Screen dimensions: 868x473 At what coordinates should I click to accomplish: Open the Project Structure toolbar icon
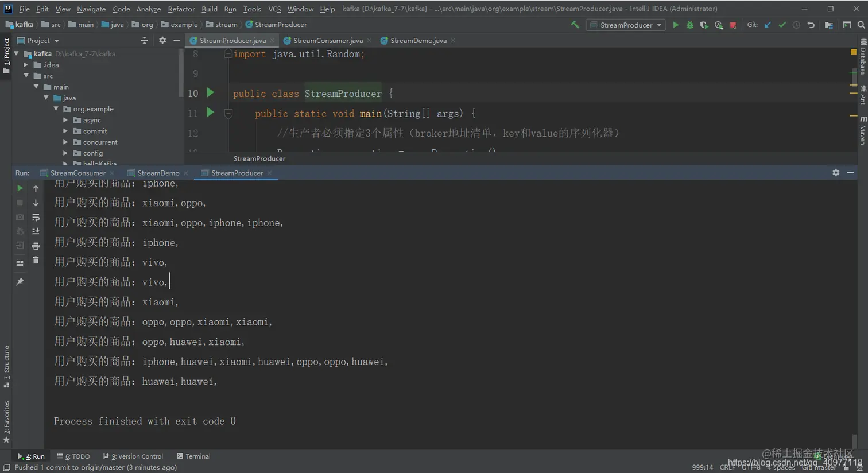point(828,25)
